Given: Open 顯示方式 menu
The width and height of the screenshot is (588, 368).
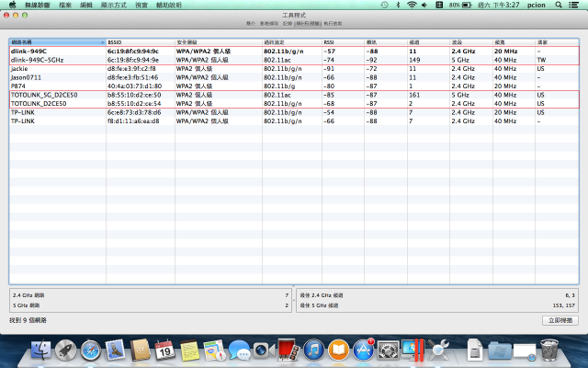Looking at the screenshot, I should click(114, 6).
